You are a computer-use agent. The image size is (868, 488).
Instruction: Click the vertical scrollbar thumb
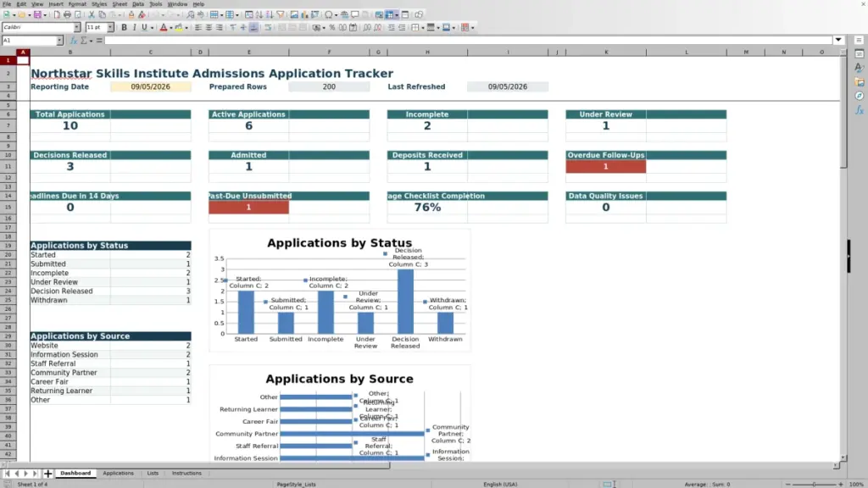point(843,111)
